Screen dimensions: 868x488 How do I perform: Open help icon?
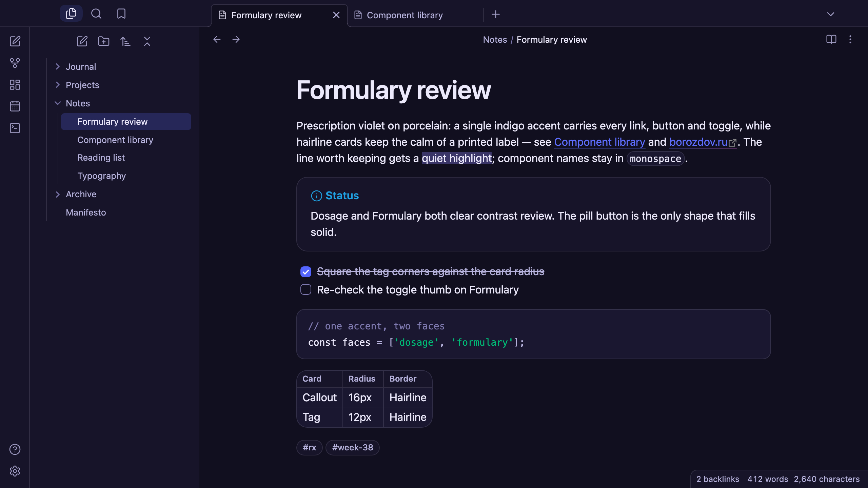[x=15, y=449]
